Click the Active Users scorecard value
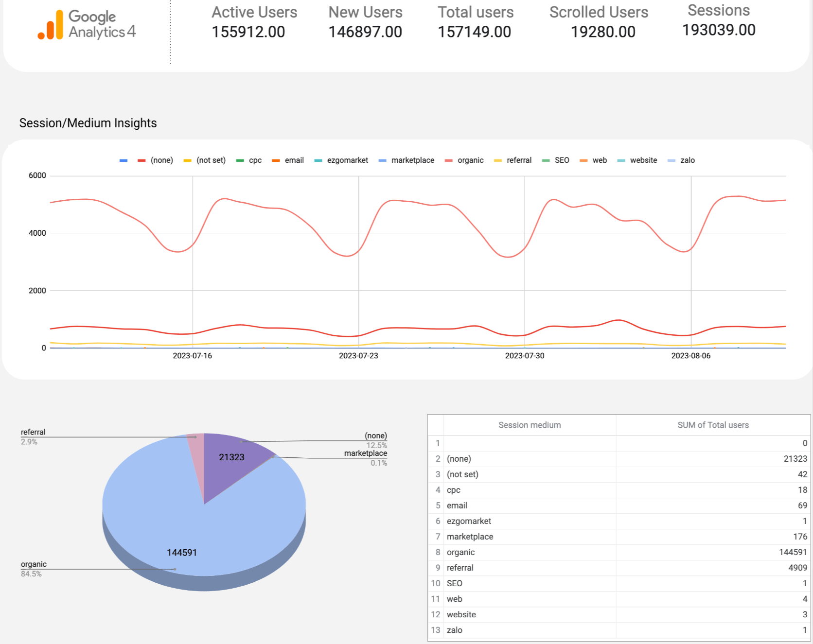The height and width of the screenshot is (644, 813). pos(248,32)
